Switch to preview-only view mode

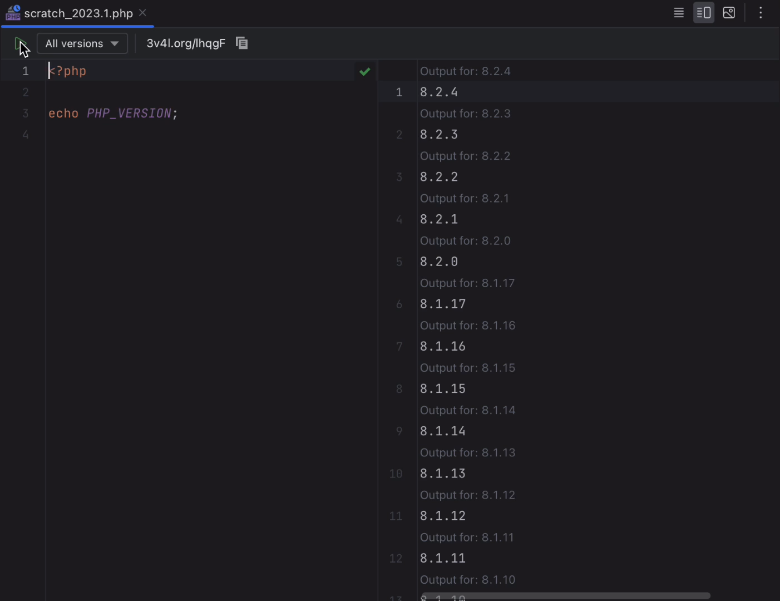point(729,13)
